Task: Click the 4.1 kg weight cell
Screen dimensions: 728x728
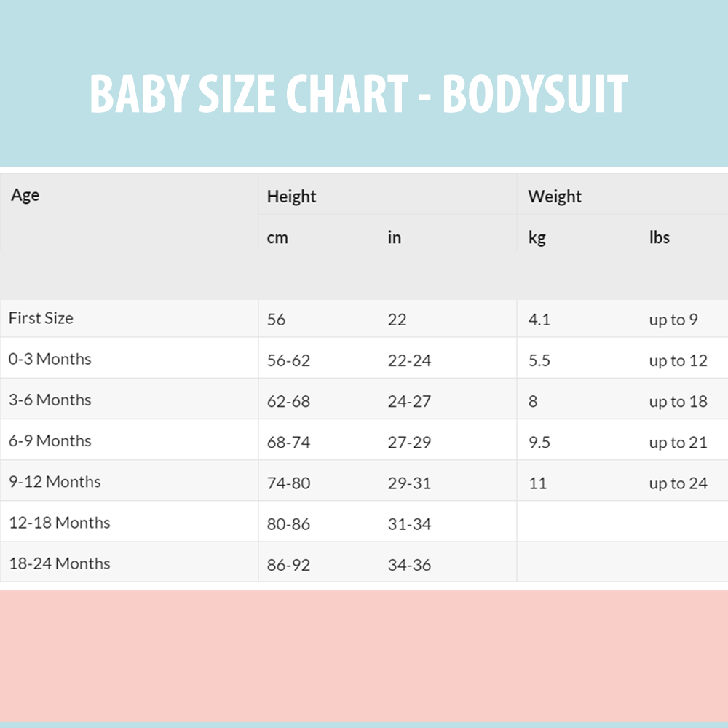Action: click(539, 320)
